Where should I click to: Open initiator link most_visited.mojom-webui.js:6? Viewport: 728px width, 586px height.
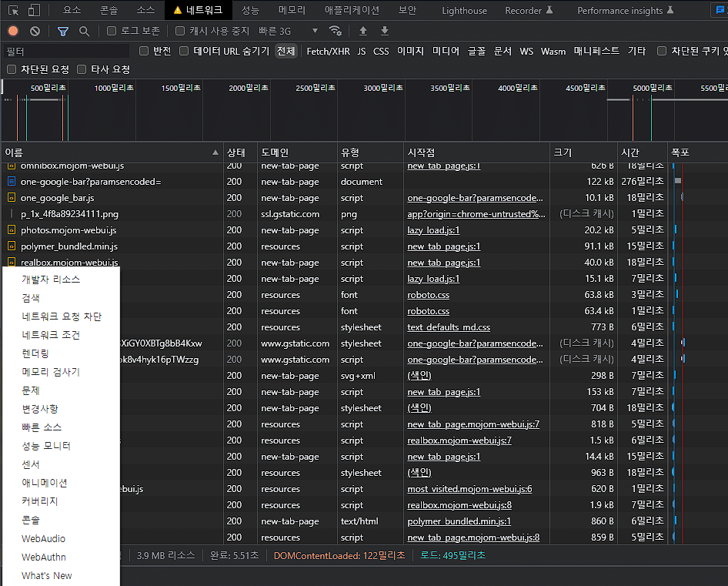click(x=469, y=489)
